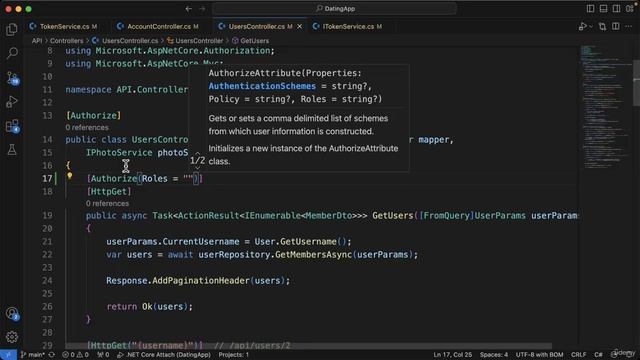The image size is (640, 360).
Task: Open the customize layout icon
Action: (630, 9)
